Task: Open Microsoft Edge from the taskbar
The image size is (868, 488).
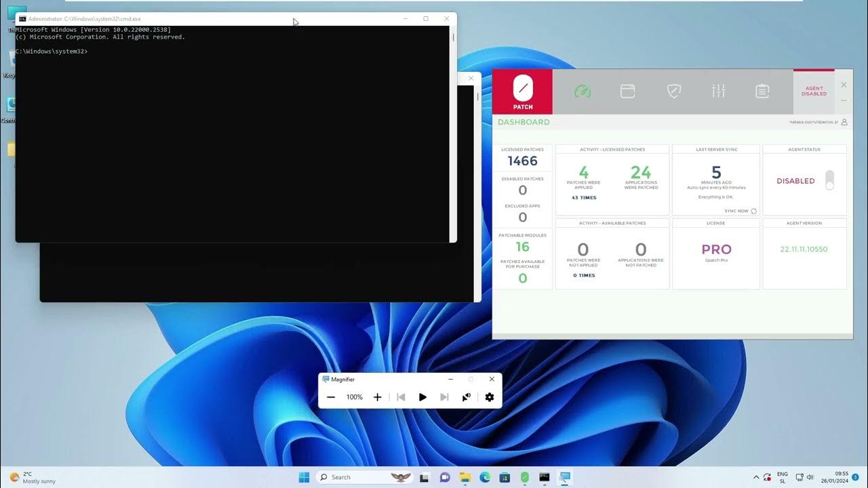Action: tap(485, 477)
